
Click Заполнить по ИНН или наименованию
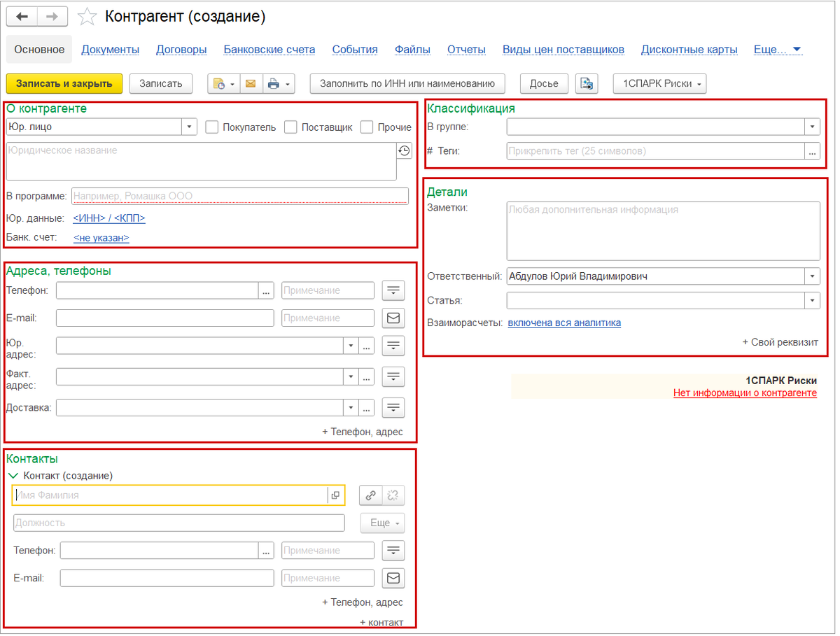(407, 83)
